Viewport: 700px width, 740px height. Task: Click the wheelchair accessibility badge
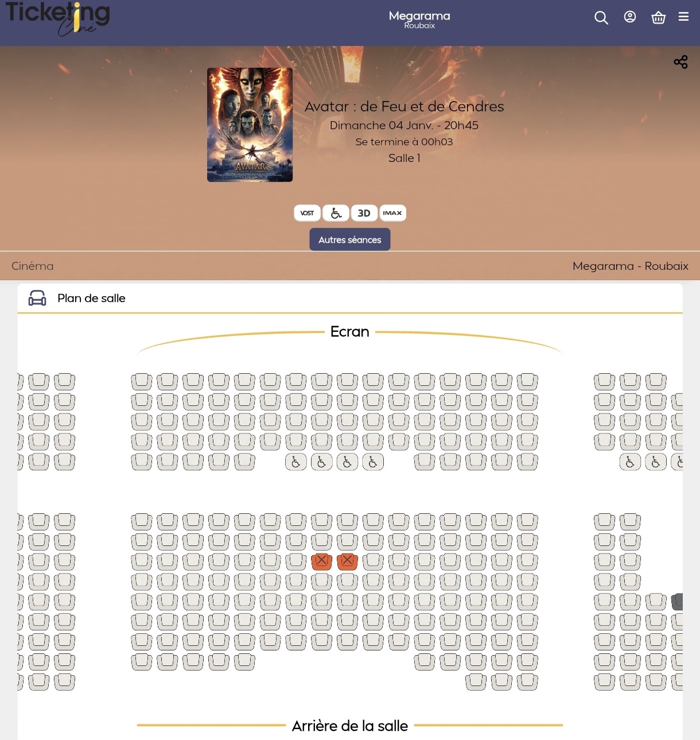pos(336,213)
